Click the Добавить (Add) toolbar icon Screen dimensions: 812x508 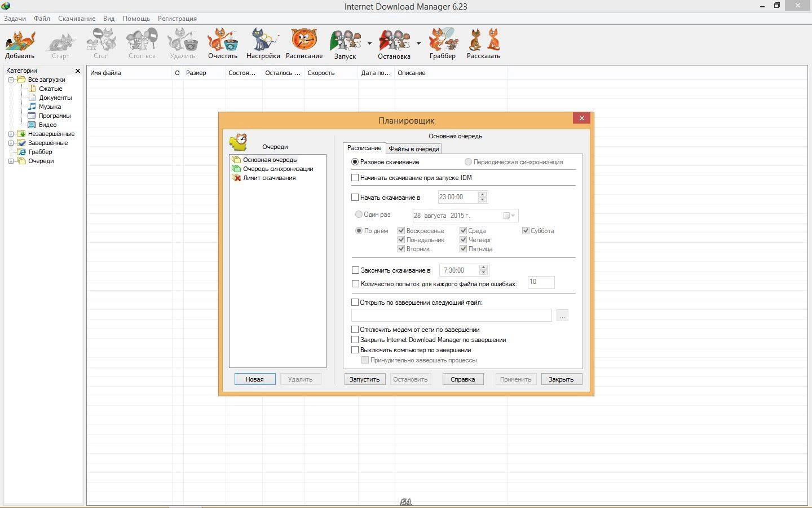click(20, 44)
